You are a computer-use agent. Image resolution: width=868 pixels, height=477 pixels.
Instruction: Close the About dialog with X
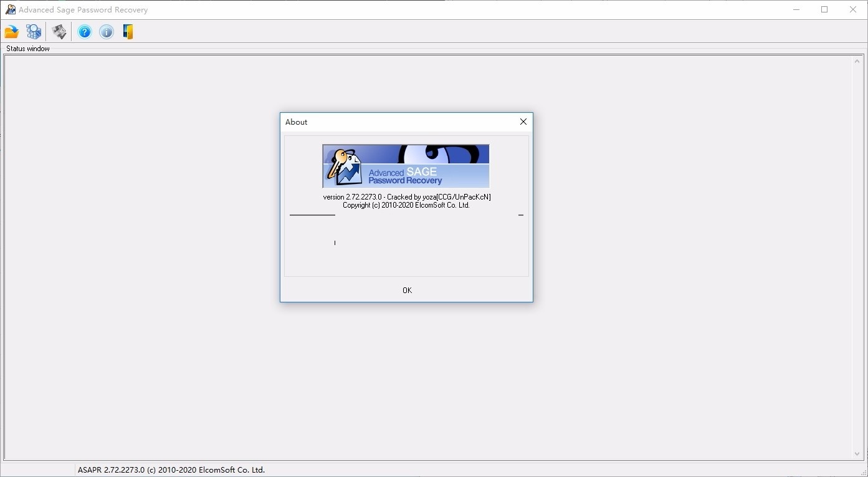coord(523,122)
